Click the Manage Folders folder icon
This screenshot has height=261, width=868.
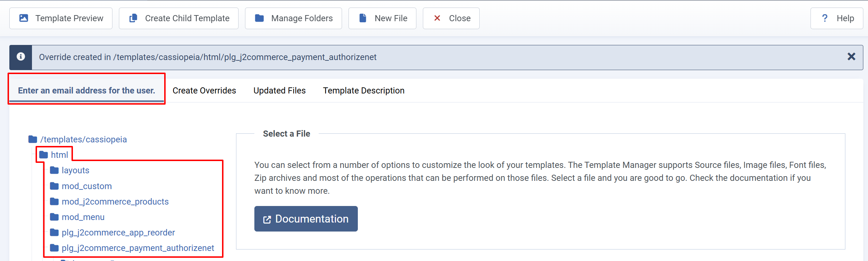click(x=259, y=18)
